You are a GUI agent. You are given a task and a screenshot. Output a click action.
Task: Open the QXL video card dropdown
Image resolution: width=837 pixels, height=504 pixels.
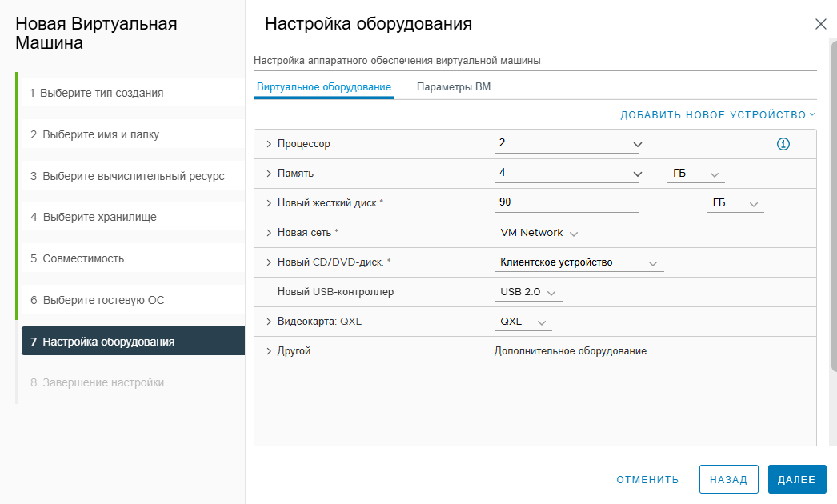tap(523, 322)
